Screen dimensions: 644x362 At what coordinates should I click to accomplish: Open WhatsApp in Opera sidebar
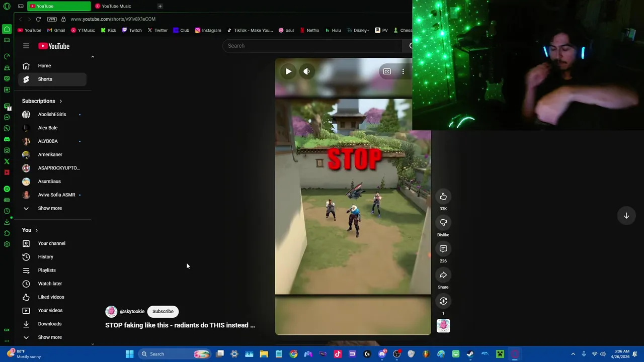[x=7, y=128]
